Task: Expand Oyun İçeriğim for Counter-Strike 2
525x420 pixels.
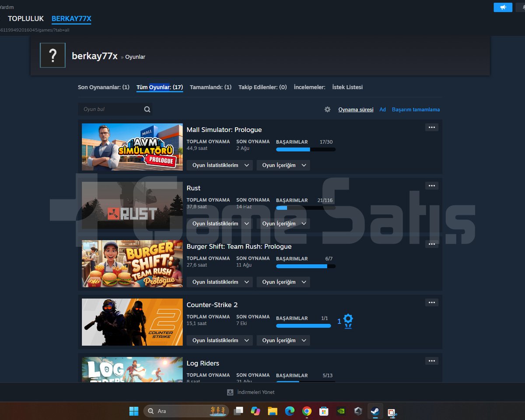Action: point(283,340)
